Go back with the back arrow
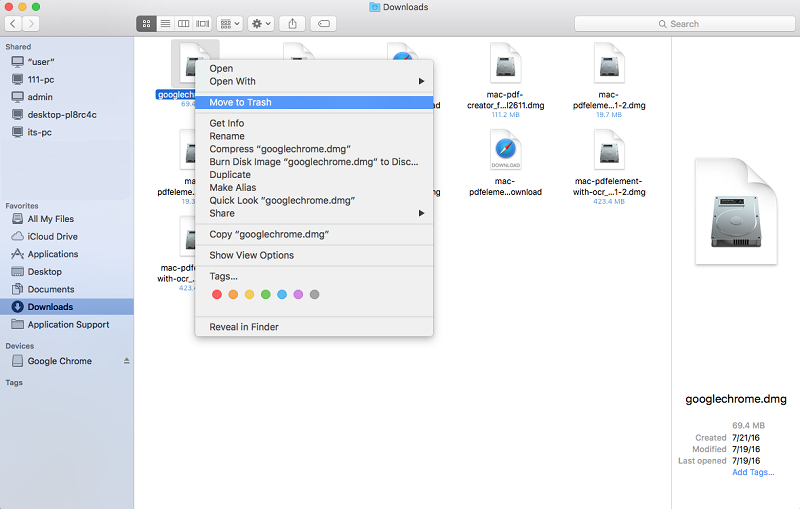 [x=13, y=23]
